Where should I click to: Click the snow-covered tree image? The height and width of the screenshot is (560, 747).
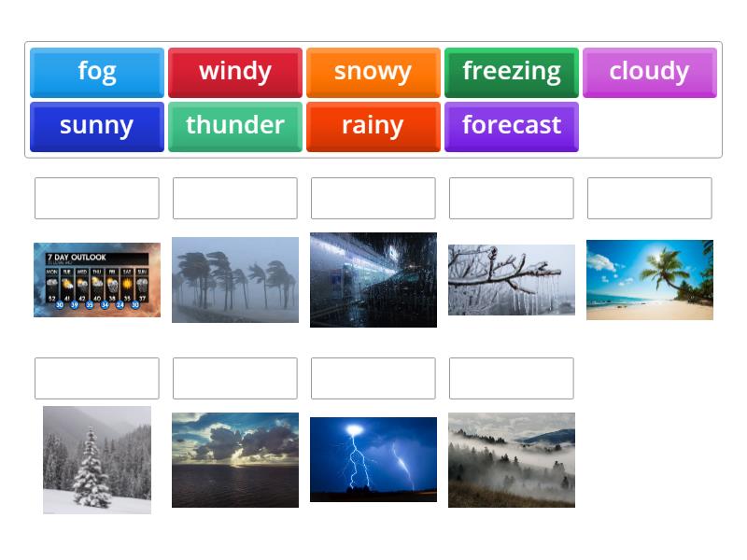coord(97,459)
